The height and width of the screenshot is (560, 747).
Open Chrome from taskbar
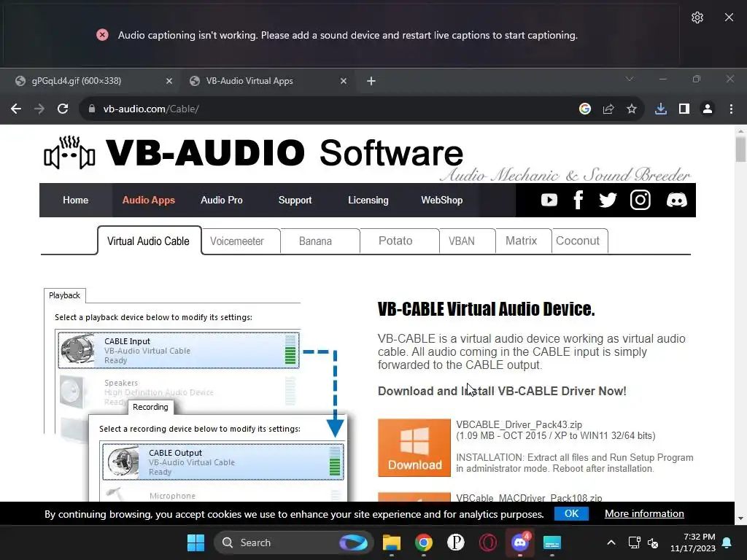click(424, 542)
